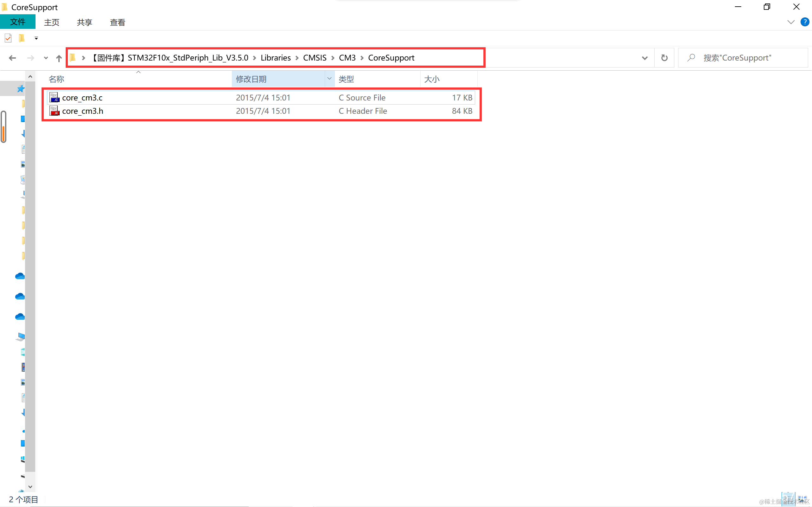Click the New Folder quick access icon
The width and height of the screenshot is (812, 507).
coord(22,38)
